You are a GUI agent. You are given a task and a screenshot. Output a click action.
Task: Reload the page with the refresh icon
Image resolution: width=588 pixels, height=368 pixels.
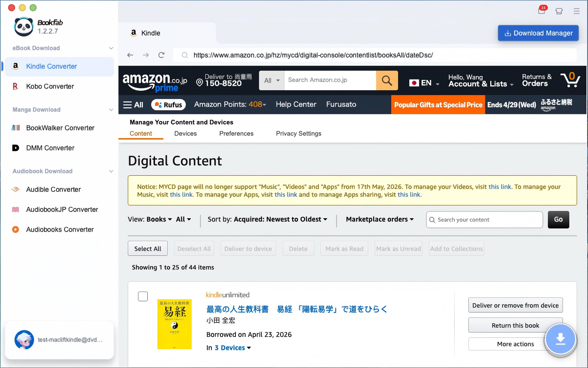tap(161, 55)
